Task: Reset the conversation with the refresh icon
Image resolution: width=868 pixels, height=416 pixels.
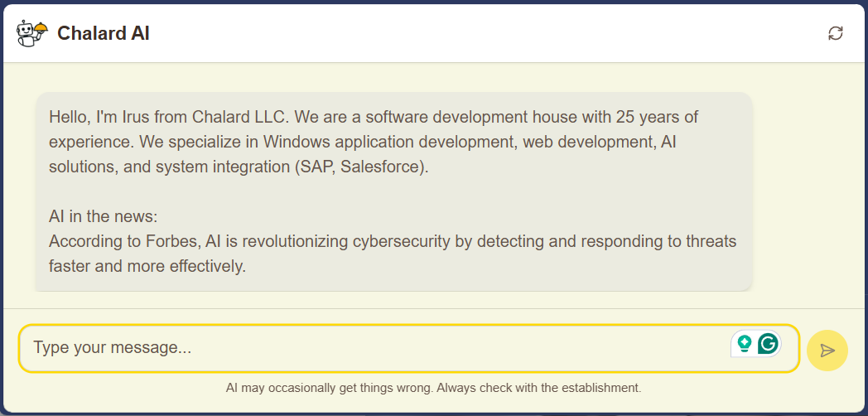Action: pyautogui.click(x=836, y=33)
